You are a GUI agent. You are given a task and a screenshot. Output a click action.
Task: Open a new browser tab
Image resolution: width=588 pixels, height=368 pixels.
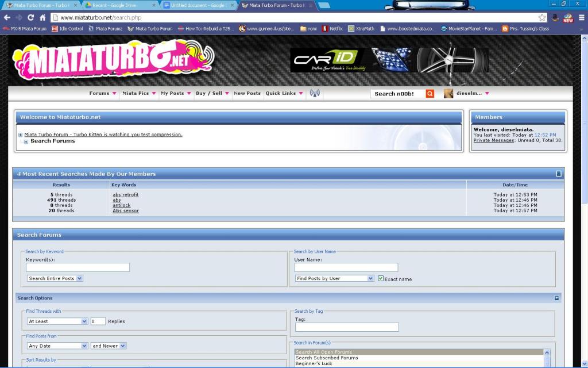[x=324, y=5]
